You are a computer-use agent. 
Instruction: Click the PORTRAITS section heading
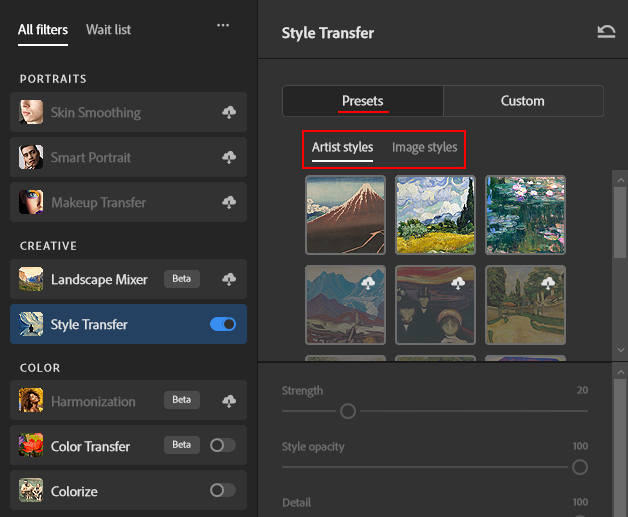pos(53,79)
